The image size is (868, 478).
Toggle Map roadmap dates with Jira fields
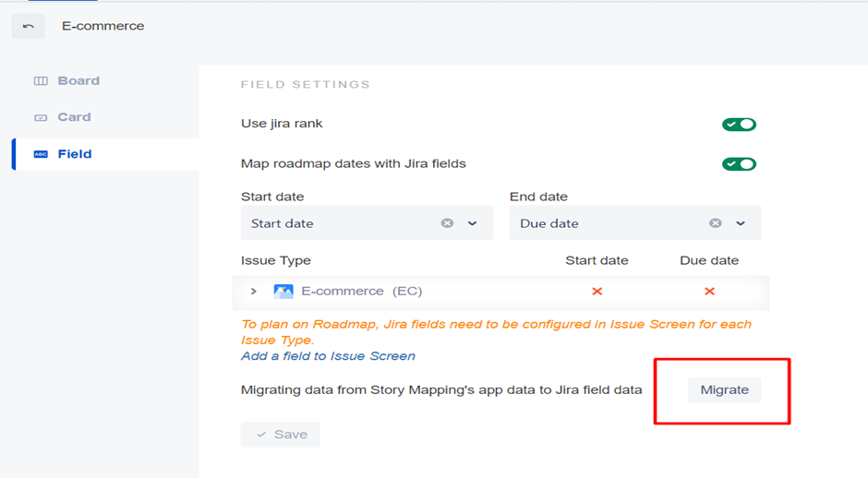[739, 164]
